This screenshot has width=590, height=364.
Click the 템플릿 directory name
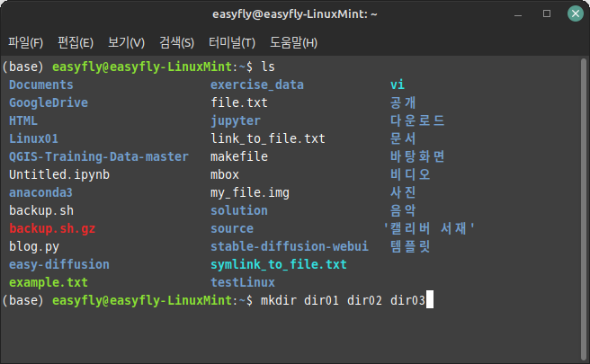410,246
